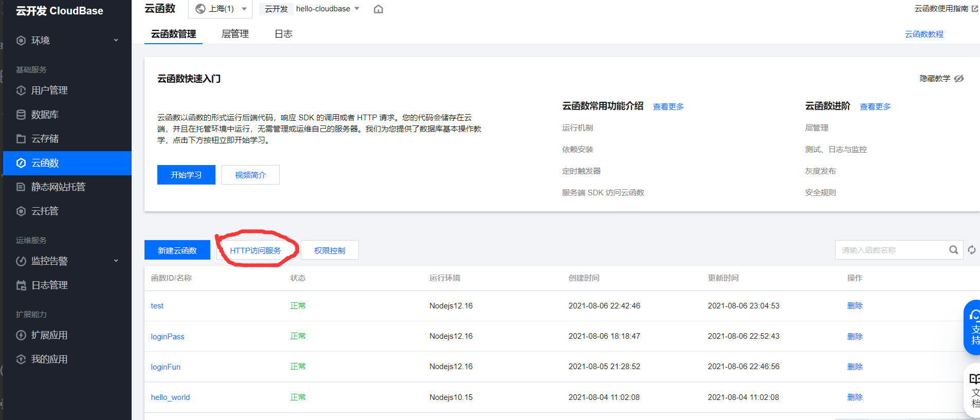
Task: Click the 开始学习 button
Action: [186, 175]
